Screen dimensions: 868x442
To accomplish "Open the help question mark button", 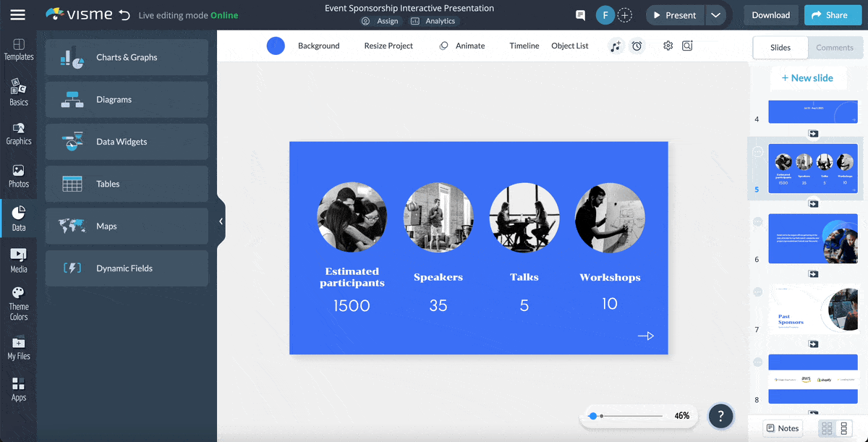I will click(x=720, y=416).
